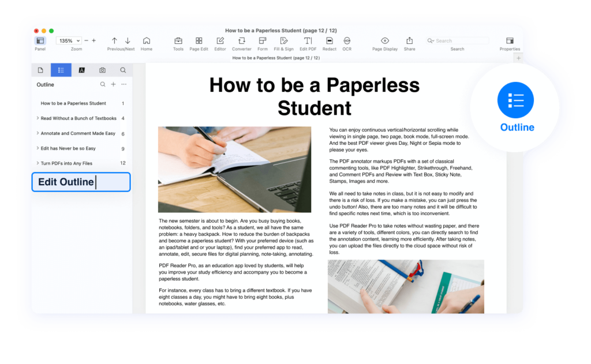The height and width of the screenshot is (364, 591).
Task: Open the Properties panel
Action: (510, 41)
